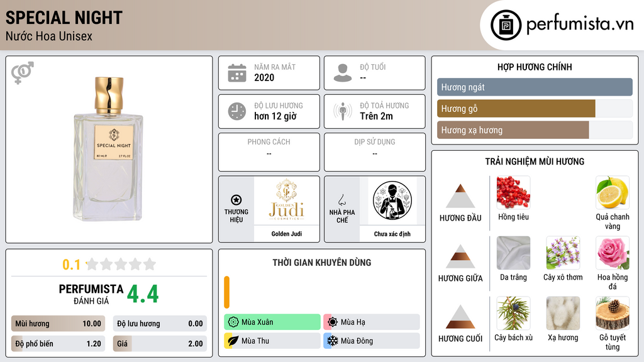The height and width of the screenshot is (362, 644).
Task: Click the Hương cuối pyramid icon
Action: point(460,317)
